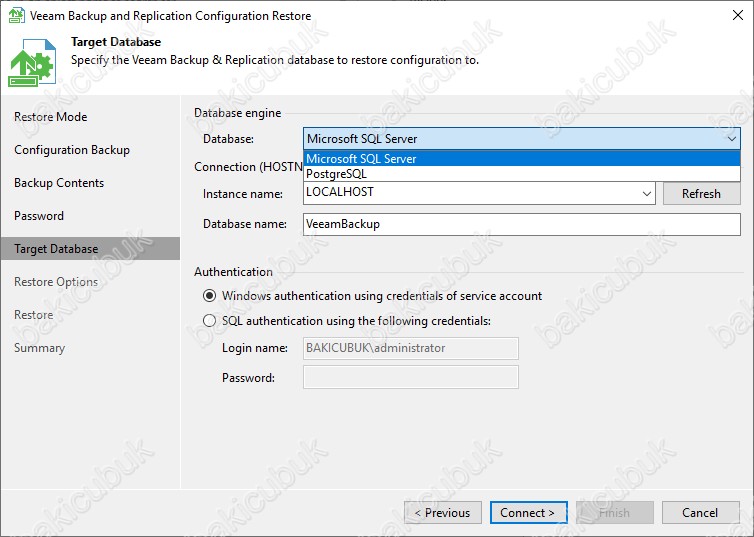The width and height of the screenshot is (754, 537).
Task: Click the Login name field
Action: coord(411,348)
